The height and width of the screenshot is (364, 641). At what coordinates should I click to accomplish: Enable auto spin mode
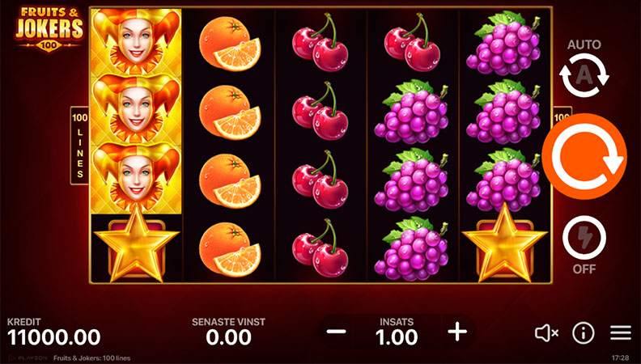[x=584, y=75]
